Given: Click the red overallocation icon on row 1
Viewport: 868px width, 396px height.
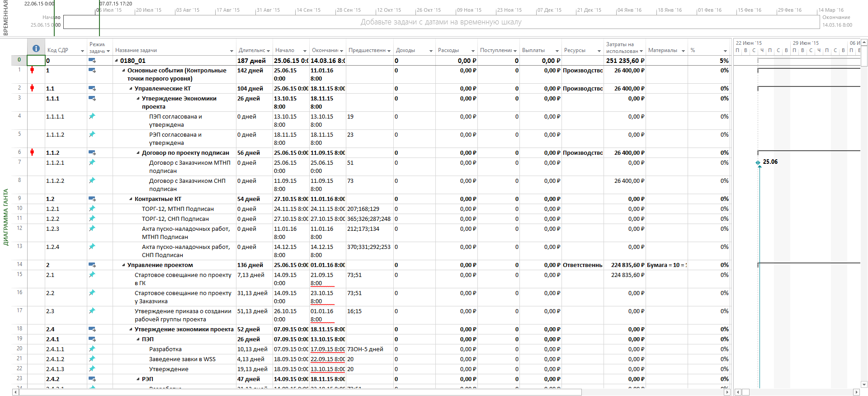Looking at the screenshot, I should click(x=32, y=70).
